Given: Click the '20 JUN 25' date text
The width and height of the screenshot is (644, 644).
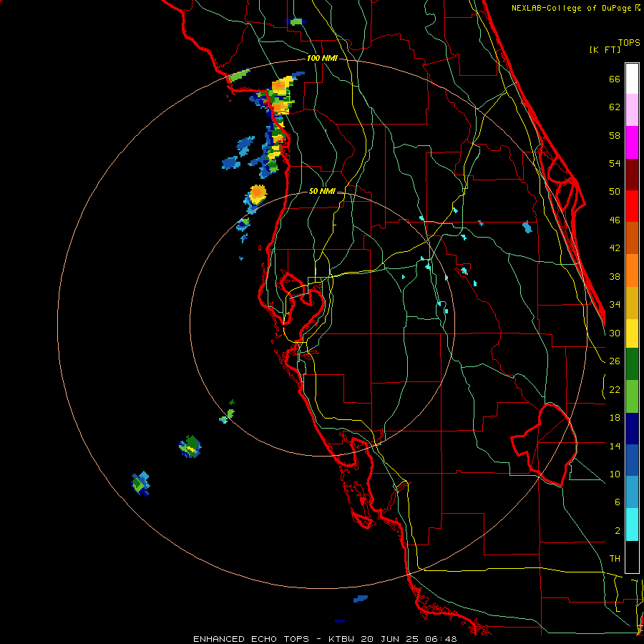Looking at the screenshot, I should click(389, 639).
